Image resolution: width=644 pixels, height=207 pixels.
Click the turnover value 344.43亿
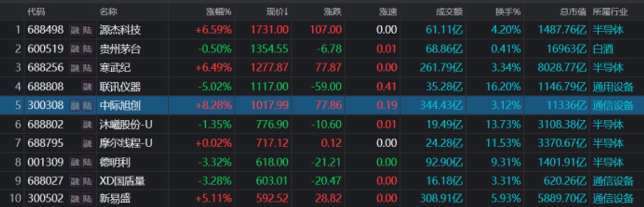pyautogui.click(x=441, y=105)
